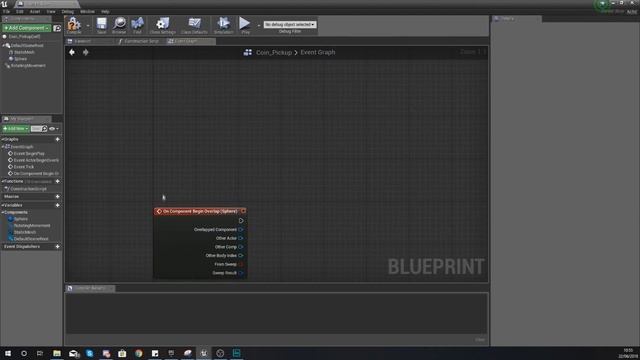Open the File menu

click(6, 11)
